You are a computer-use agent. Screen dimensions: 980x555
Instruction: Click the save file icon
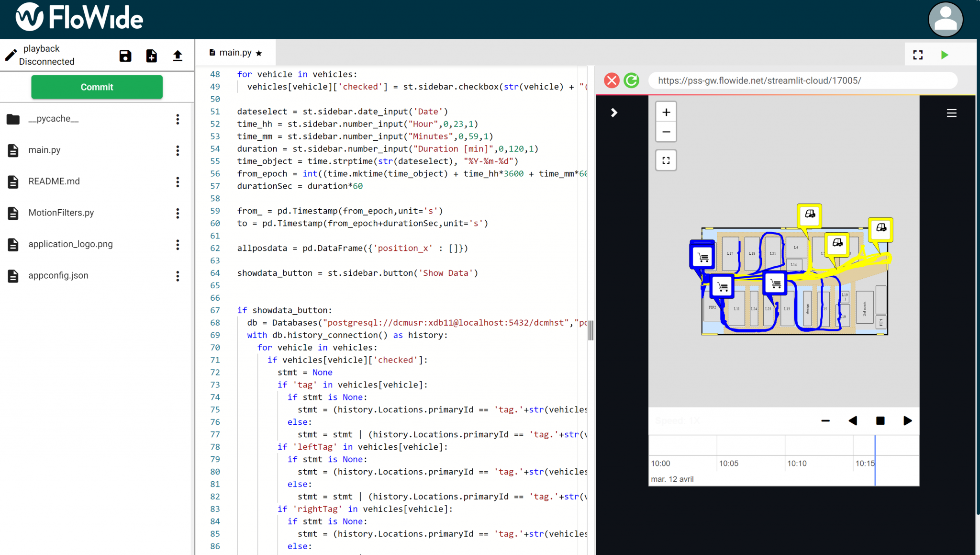point(125,56)
